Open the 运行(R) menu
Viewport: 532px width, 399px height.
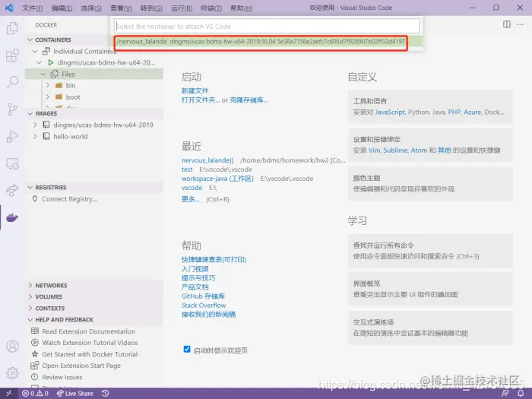click(x=181, y=8)
